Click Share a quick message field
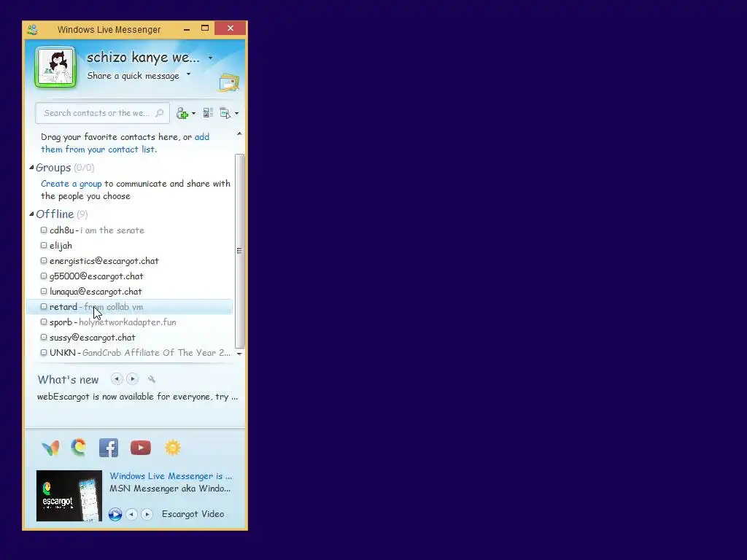The height and width of the screenshot is (560, 747). [133, 76]
